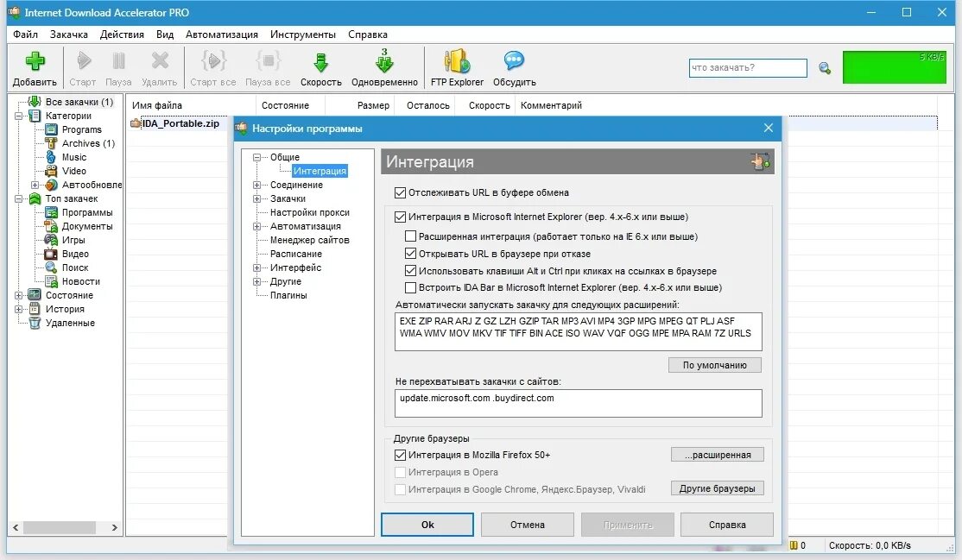The height and width of the screenshot is (560, 962).
Task: Click the Отмена button
Action: pos(527,525)
